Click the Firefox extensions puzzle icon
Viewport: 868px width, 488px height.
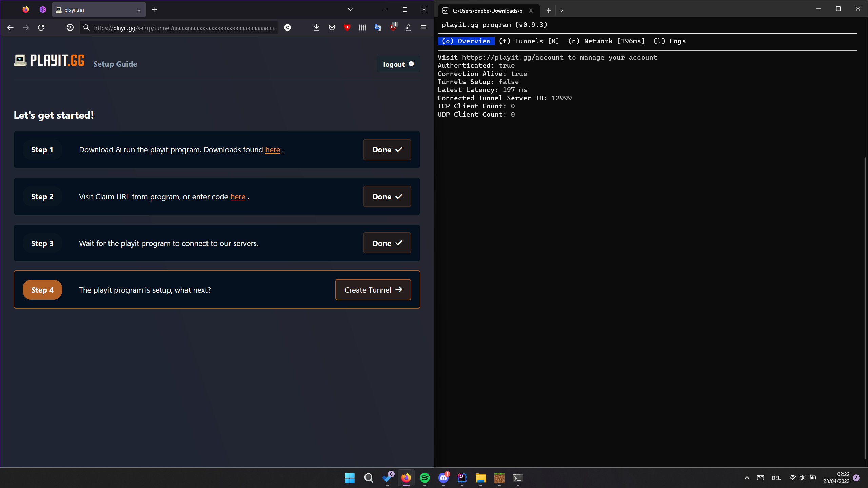pyautogui.click(x=408, y=27)
